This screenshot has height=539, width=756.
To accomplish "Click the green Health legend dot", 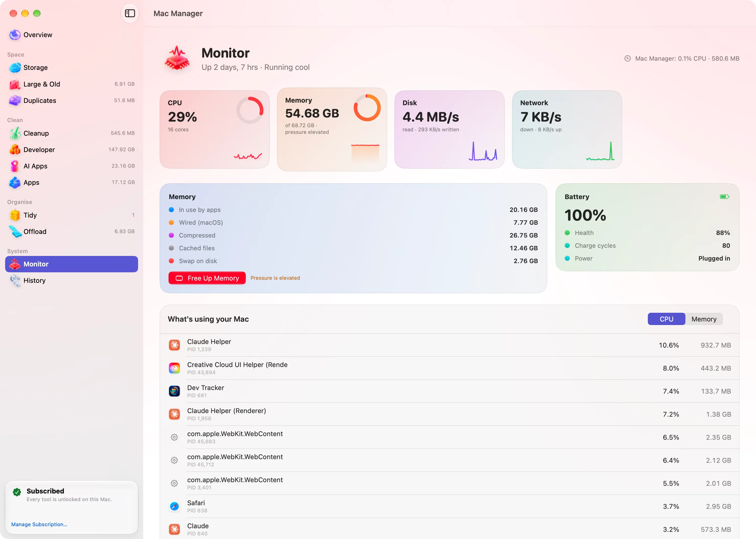I will (567, 233).
